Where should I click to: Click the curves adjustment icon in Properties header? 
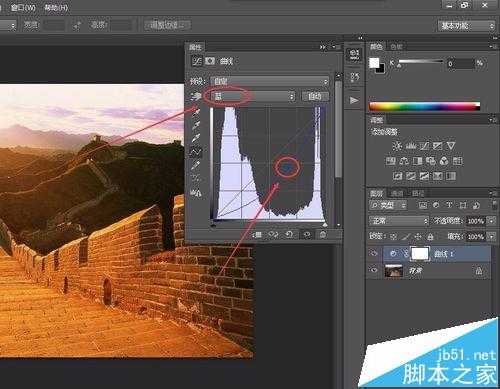tap(197, 61)
